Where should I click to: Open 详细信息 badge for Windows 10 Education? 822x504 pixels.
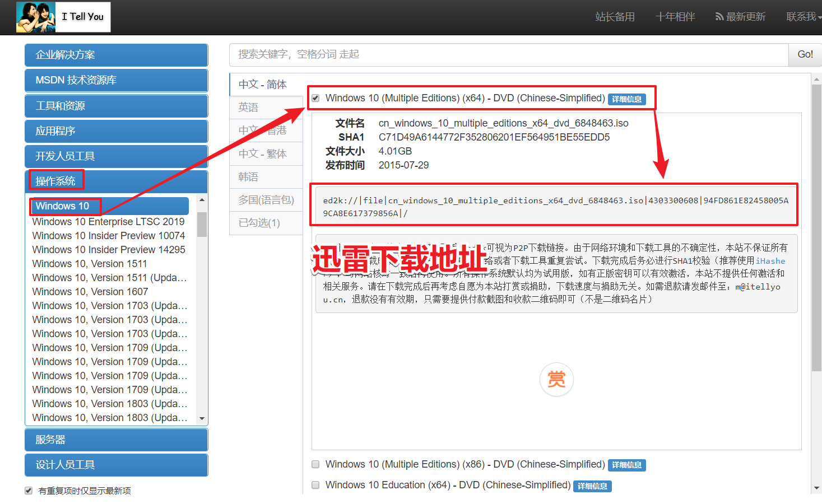[x=592, y=486]
